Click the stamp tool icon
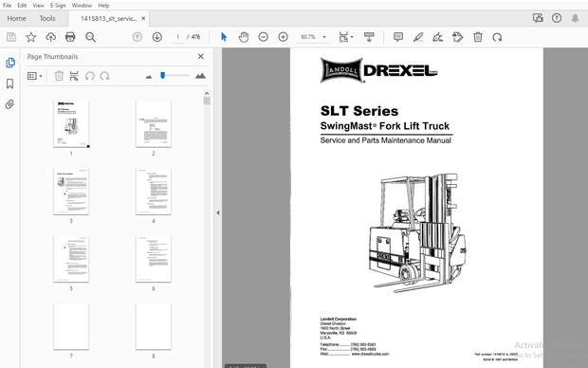This screenshot has height=368, width=588. (457, 37)
